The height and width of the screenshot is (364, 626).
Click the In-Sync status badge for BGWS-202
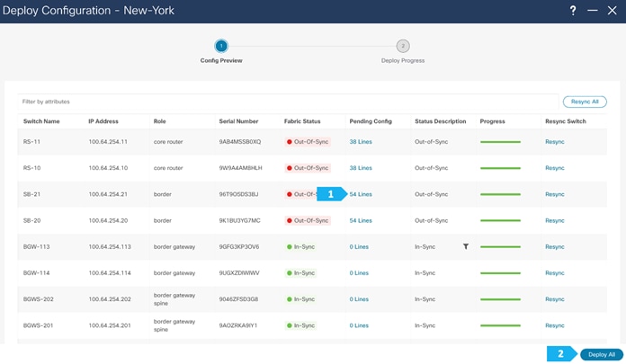(301, 299)
